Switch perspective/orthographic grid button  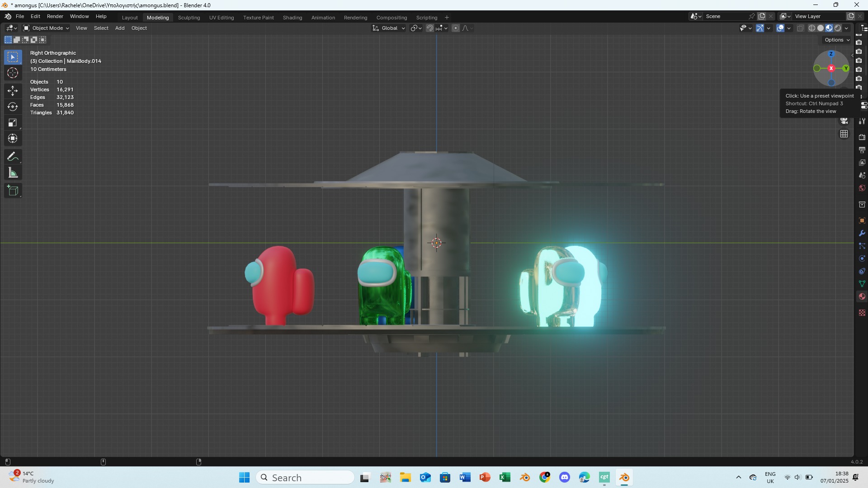click(844, 134)
